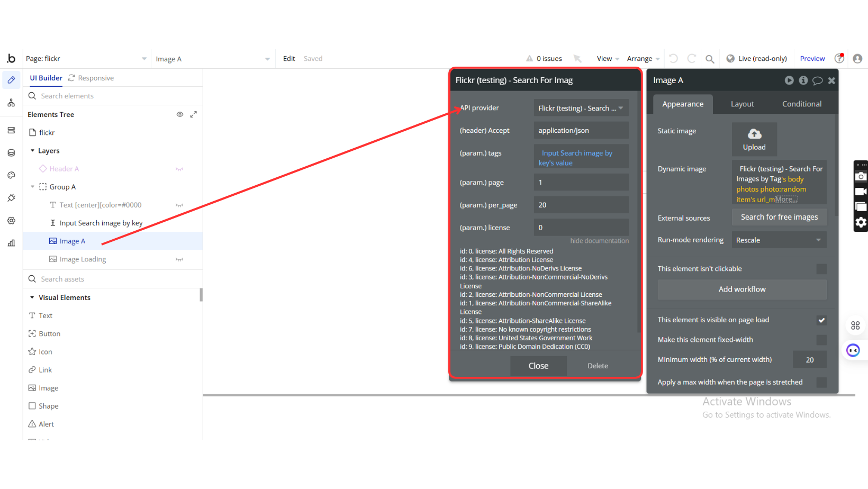Screen dimensions: 868x489
Task: Open the Logs chart icon in the sidebar
Action: (11, 243)
